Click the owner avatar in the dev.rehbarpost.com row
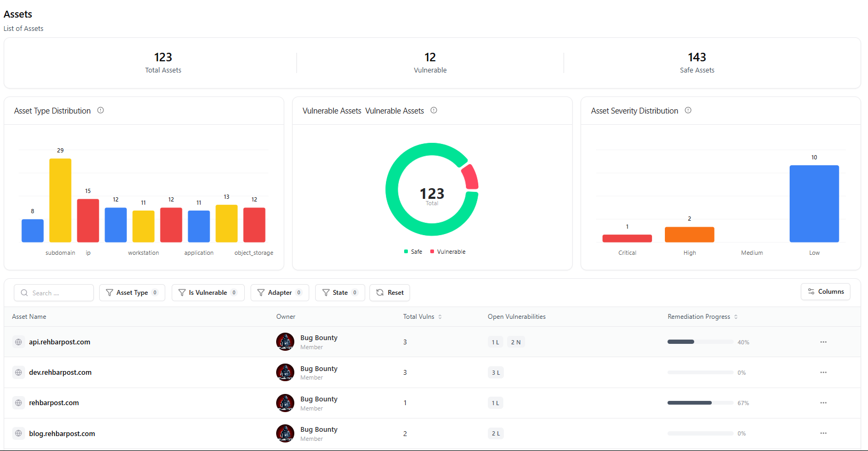The width and height of the screenshot is (868, 451). coord(285,372)
